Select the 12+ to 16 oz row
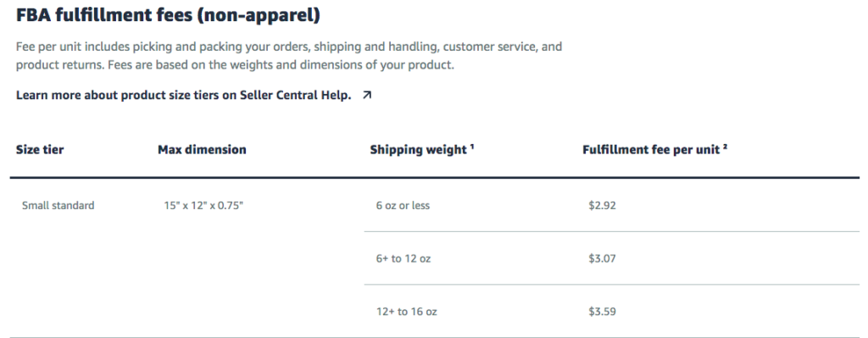The height and width of the screenshot is (338, 868). click(x=612, y=312)
